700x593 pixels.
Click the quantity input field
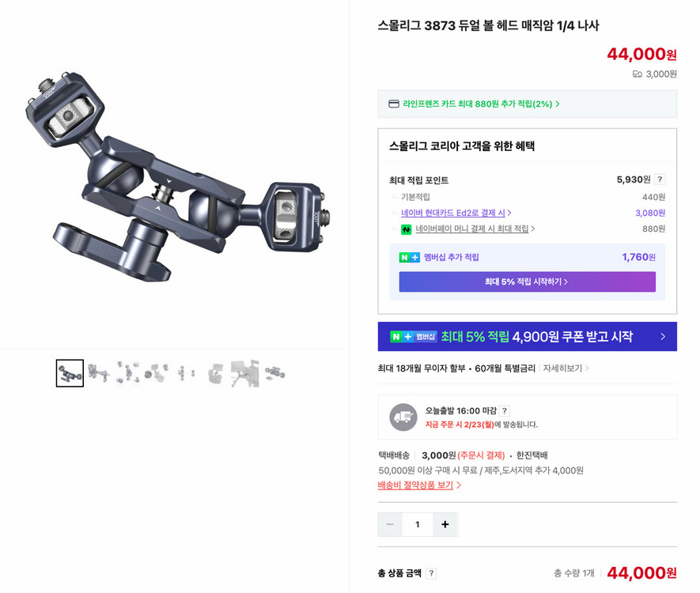point(417,524)
